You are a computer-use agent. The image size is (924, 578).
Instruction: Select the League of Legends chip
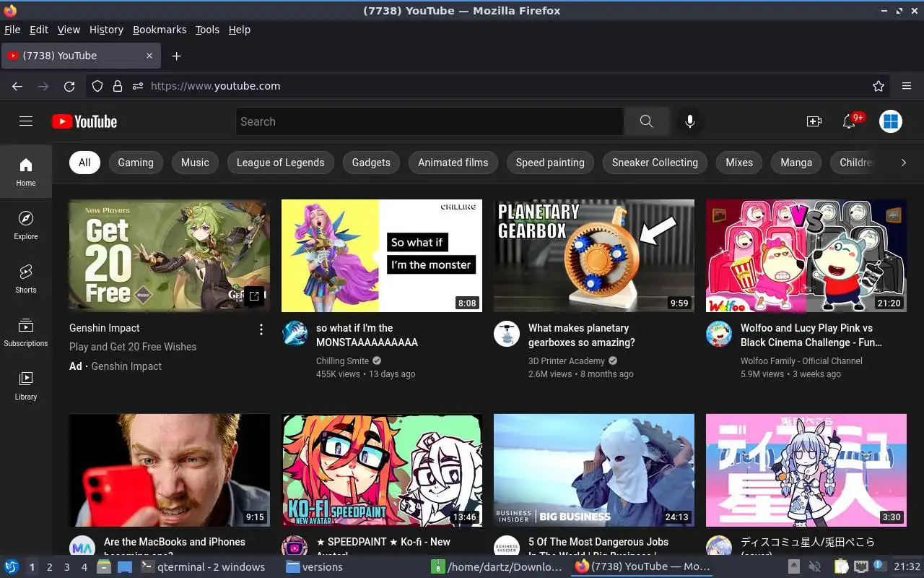pos(280,163)
